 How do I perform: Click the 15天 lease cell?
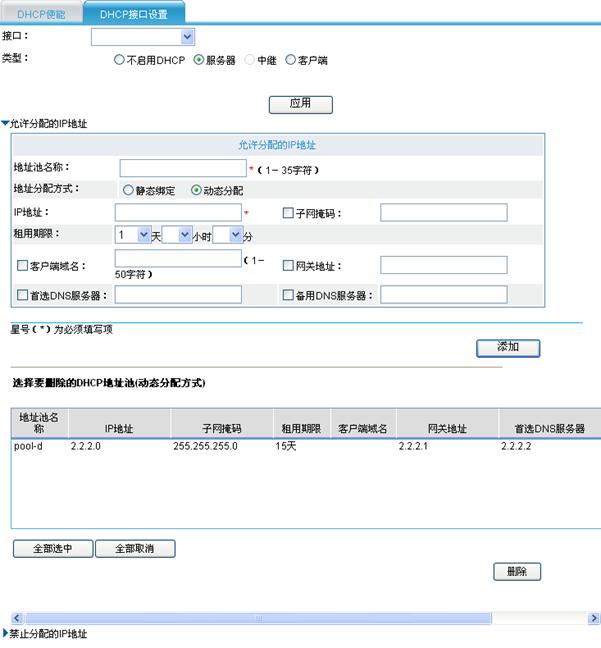coord(286,446)
